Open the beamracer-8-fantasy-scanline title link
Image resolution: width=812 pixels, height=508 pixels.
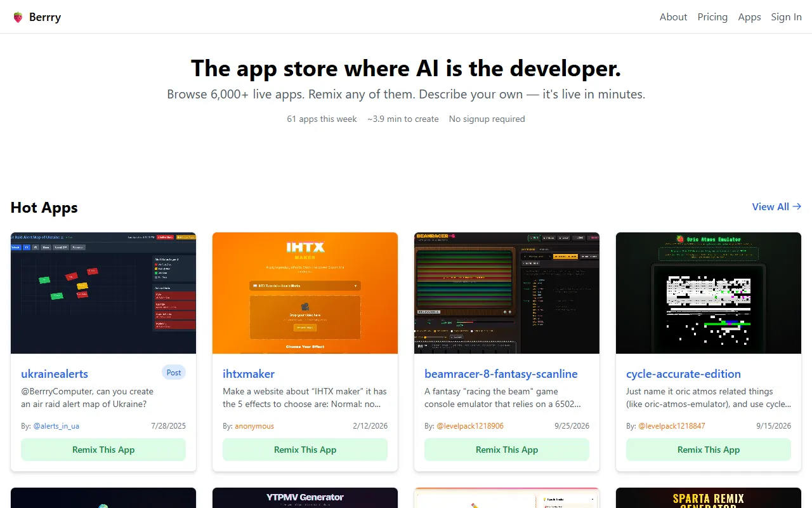[501, 374]
